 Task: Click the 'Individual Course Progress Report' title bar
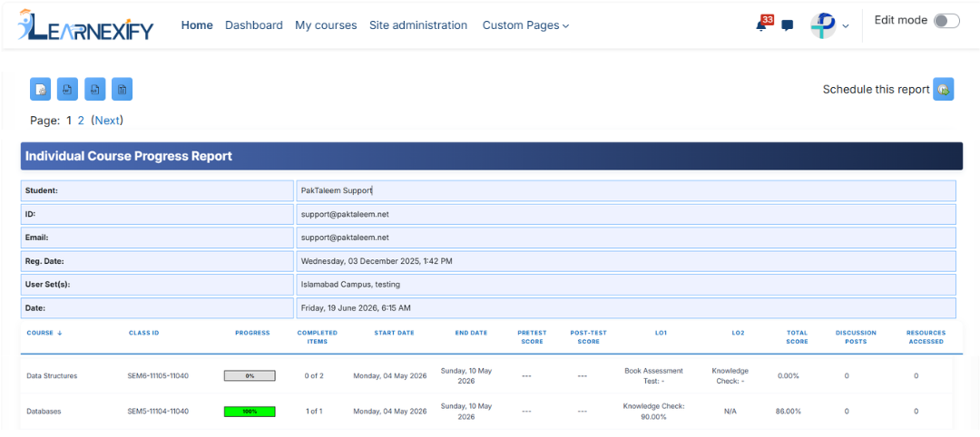[x=491, y=156]
